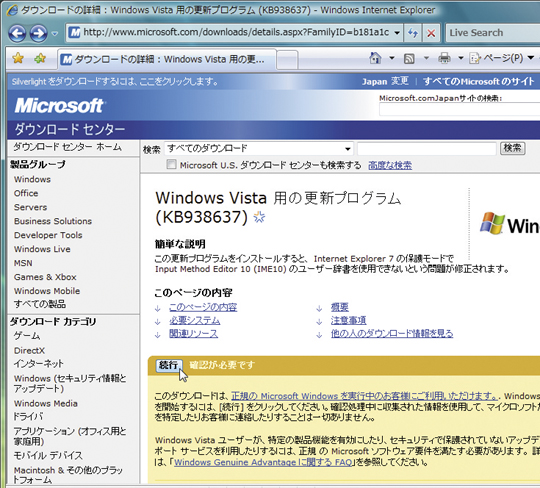Open Games & Xbox sidebar link
The image size is (540, 488).
pos(45,277)
